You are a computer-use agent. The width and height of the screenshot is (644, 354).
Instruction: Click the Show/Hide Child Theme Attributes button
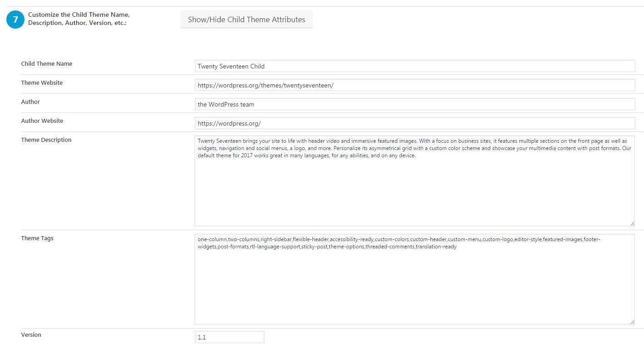(x=246, y=19)
